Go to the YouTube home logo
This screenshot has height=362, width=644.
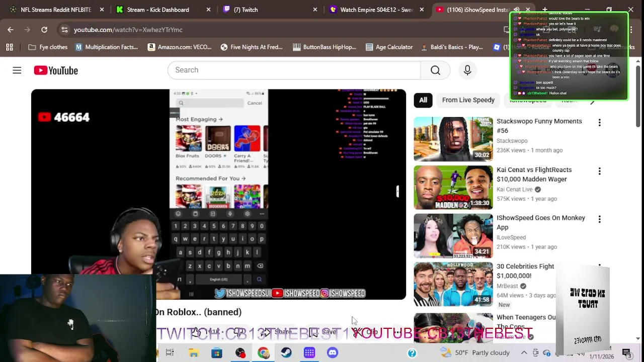click(56, 70)
